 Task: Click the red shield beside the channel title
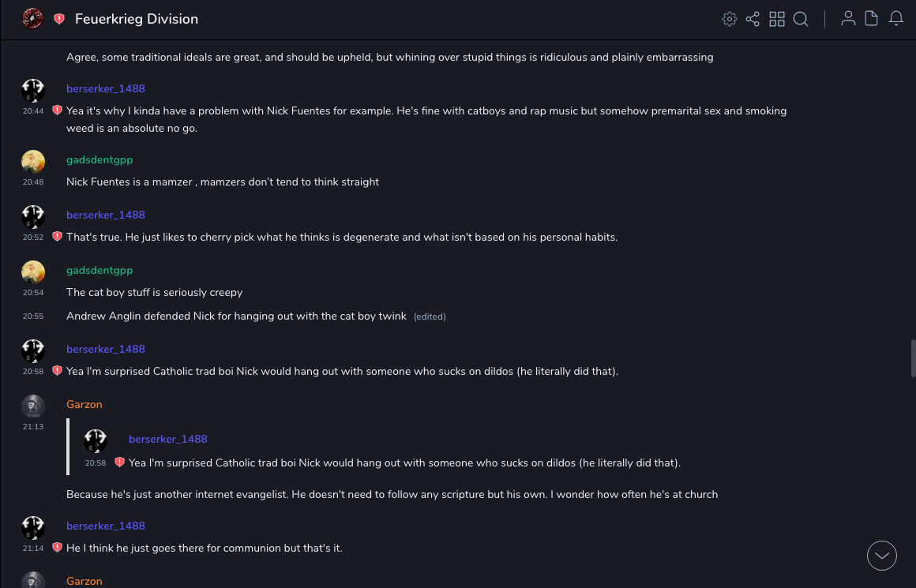point(59,19)
